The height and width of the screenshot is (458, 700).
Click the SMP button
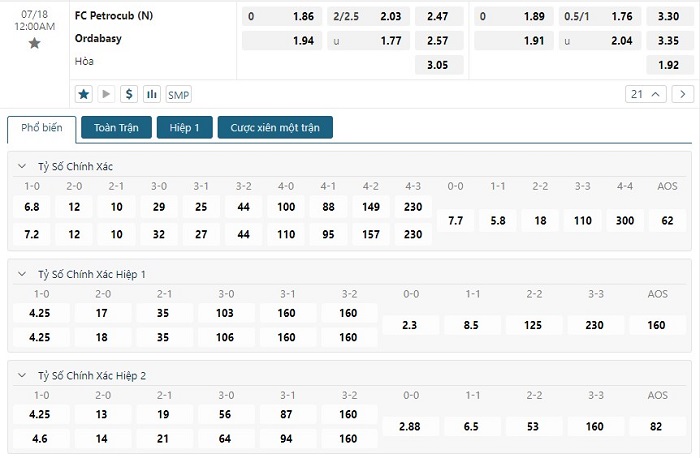179,94
